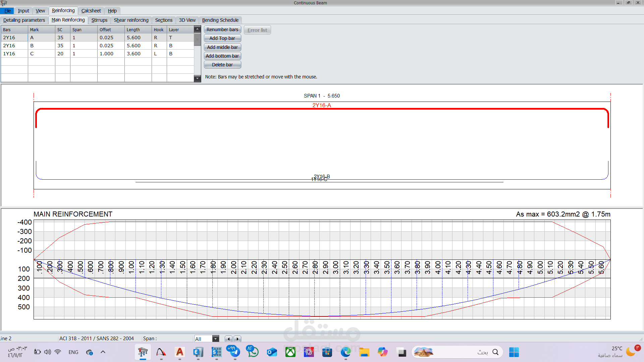Open the Calcsheet menu tab
Screen dimensions: 644x362
(91, 11)
